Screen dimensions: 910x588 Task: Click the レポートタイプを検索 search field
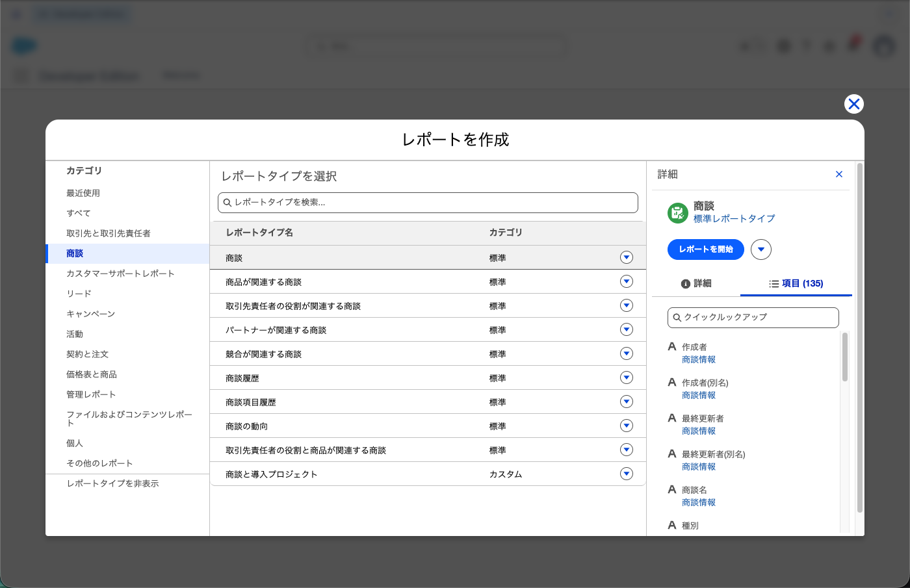pos(428,202)
